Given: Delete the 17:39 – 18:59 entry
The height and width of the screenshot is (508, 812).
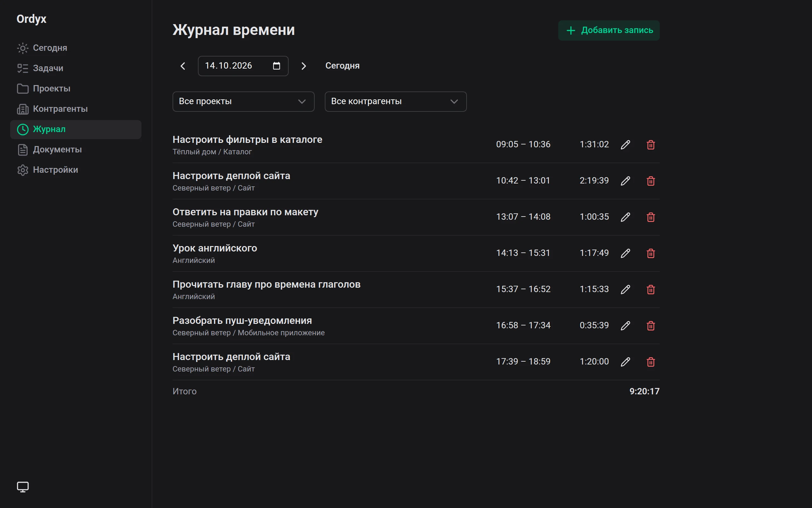Looking at the screenshot, I should tap(651, 362).
